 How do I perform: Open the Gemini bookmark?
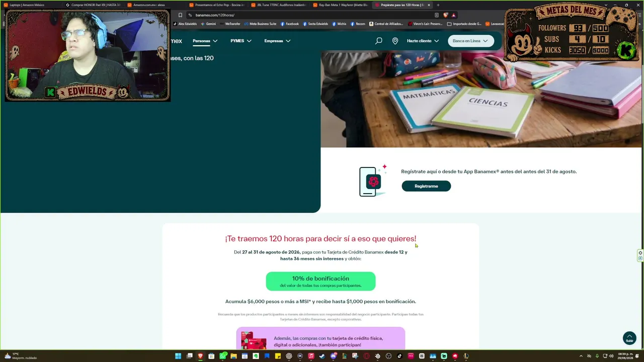point(208,24)
